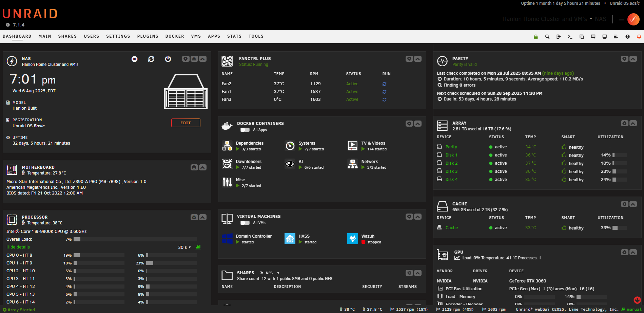This screenshot has width=644, height=313.
Task: Open the Virtual Machines settings gear
Action: pyautogui.click(x=409, y=217)
